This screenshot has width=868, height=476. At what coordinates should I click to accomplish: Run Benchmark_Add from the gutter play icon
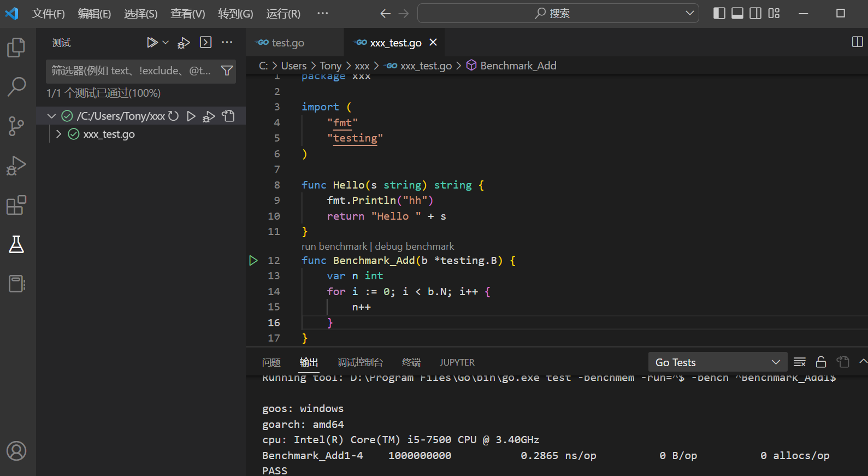pyautogui.click(x=253, y=261)
